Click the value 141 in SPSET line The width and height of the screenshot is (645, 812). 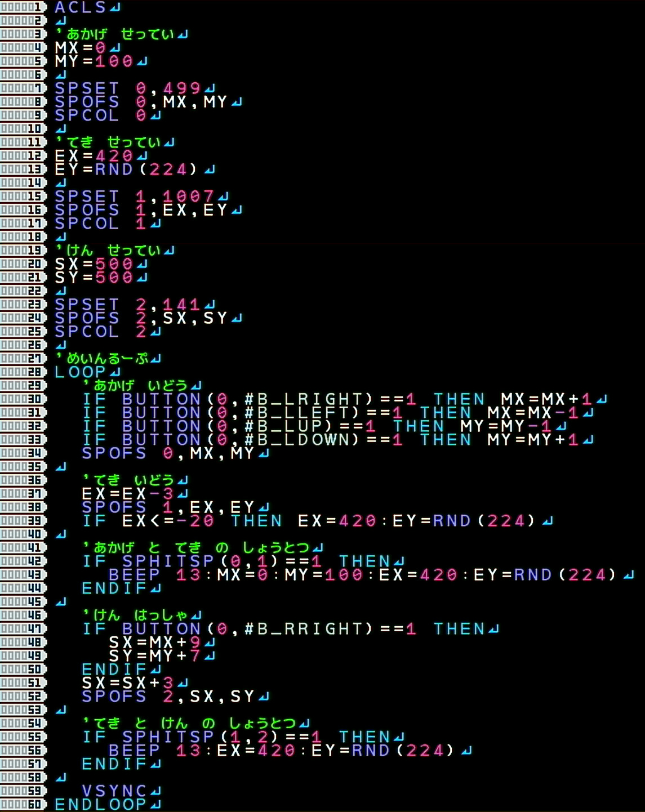coord(182,305)
